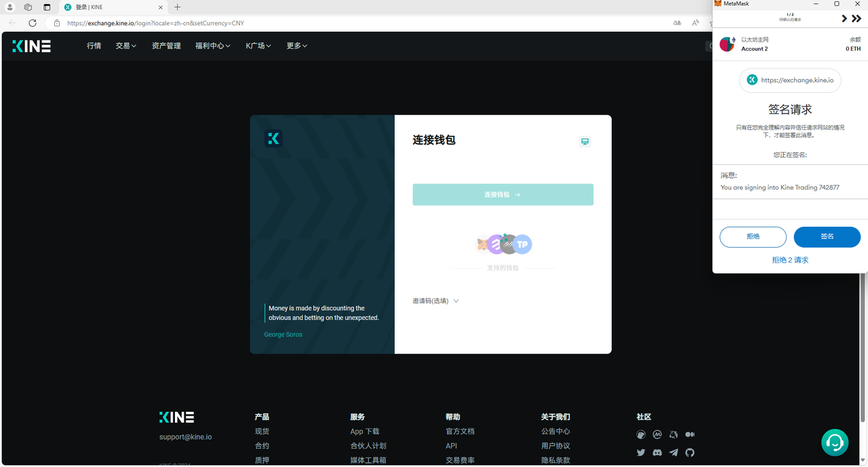The height and width of the screenshot is (467, 868).
Task: Expand the 交易 dropdown menu
Action: [x=125, y=46]
